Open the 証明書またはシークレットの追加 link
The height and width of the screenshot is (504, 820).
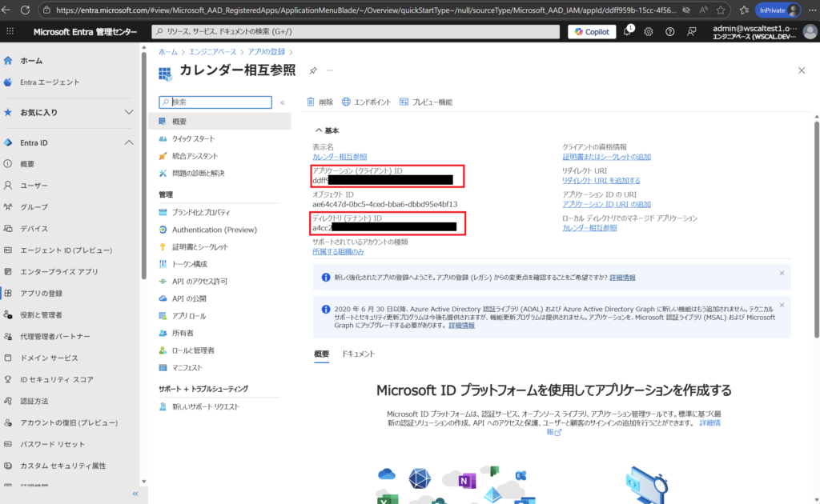(606, 157)
